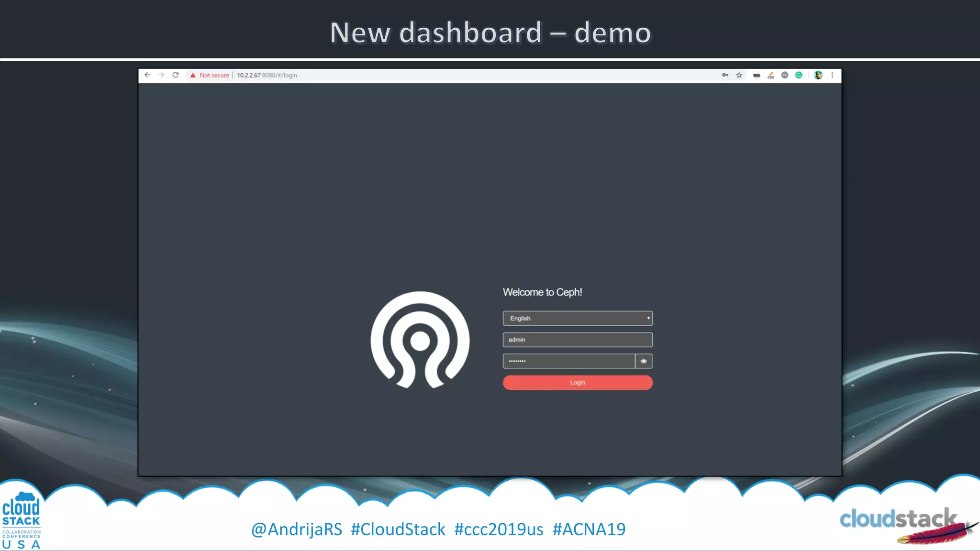980x551 pixels.
Task: Toggle password visibility with eye icon
Action: coord(644,361)
